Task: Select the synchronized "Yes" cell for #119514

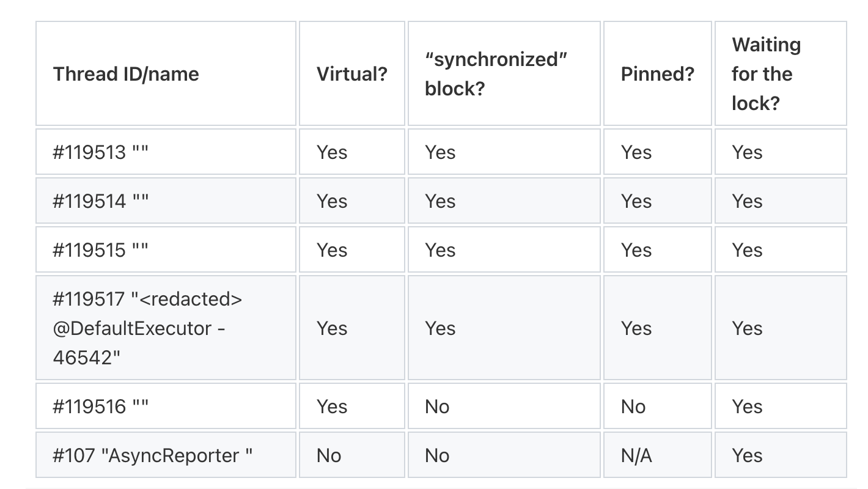Action: [504, 200]
